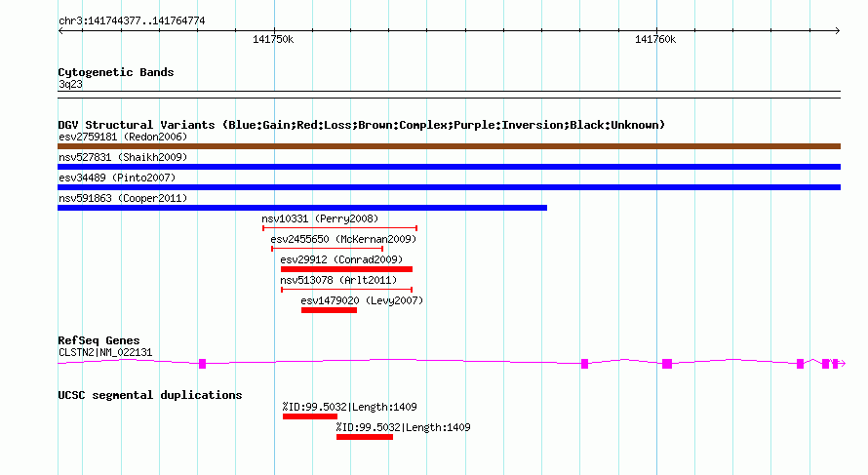
Task: Click the UCSC segmental duplications track title
Action: (150, 395)
